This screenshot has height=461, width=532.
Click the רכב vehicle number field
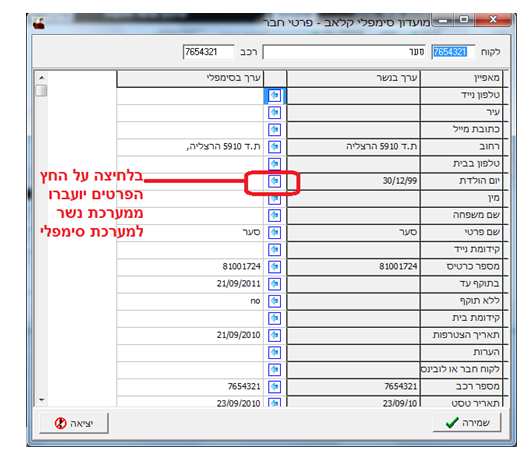point(208,52)
